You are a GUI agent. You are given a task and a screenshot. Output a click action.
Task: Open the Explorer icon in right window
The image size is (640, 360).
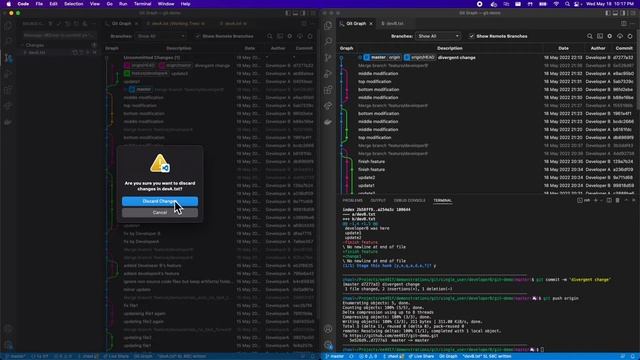(x=328, y=25)
